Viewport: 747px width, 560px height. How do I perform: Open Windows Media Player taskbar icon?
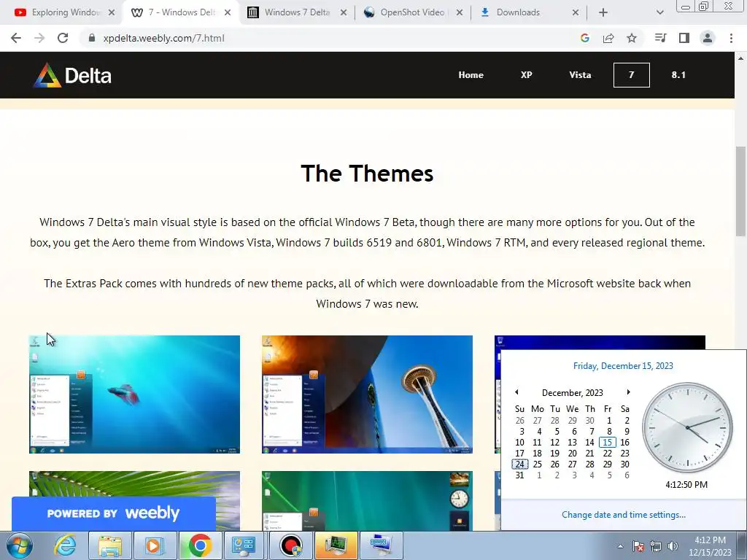click(155, 545)
